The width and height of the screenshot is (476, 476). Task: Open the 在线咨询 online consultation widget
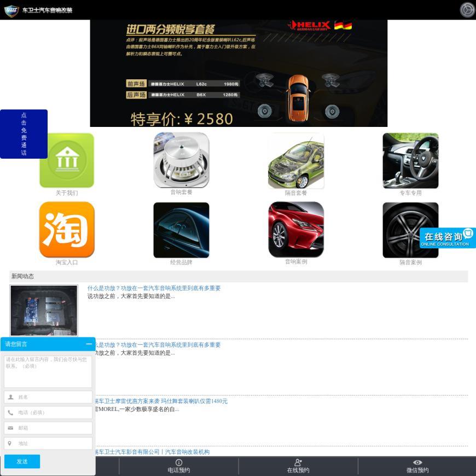(448, 237)
